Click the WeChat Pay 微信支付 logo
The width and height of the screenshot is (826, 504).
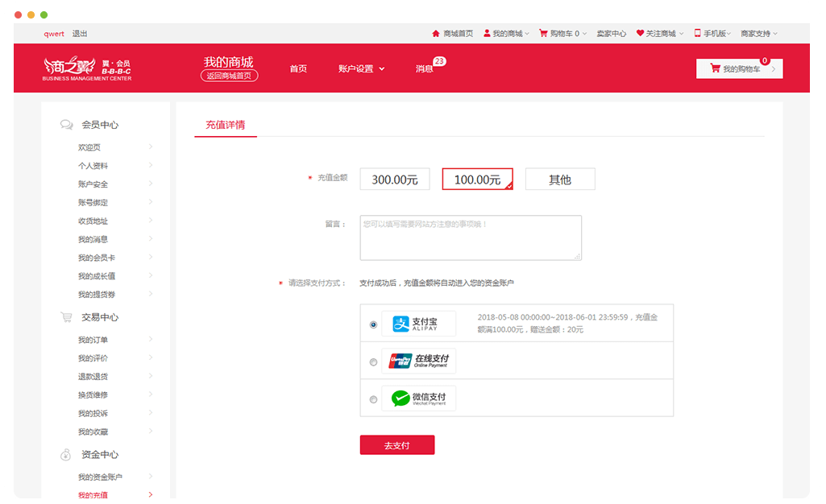(418, 399)
